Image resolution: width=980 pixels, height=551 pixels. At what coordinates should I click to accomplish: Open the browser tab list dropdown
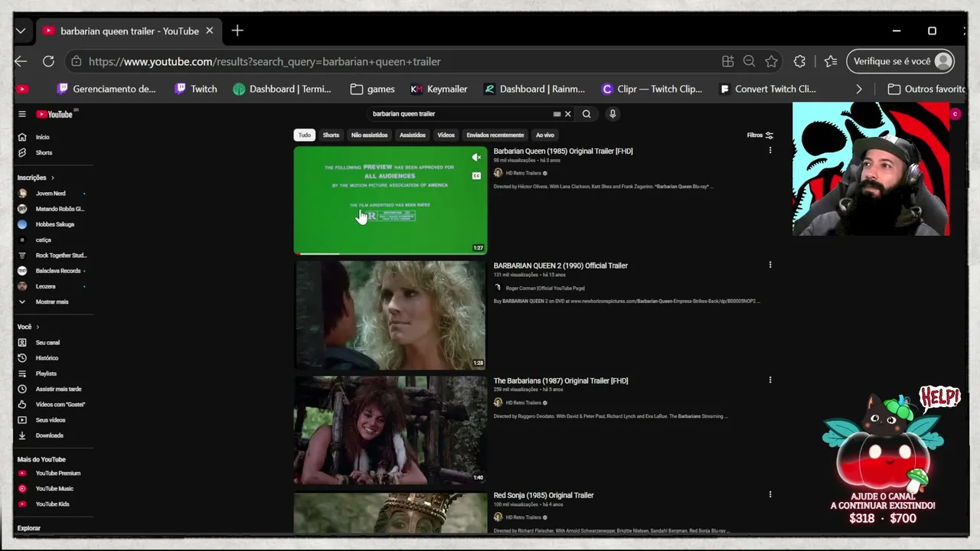click(x=21, y=31)
